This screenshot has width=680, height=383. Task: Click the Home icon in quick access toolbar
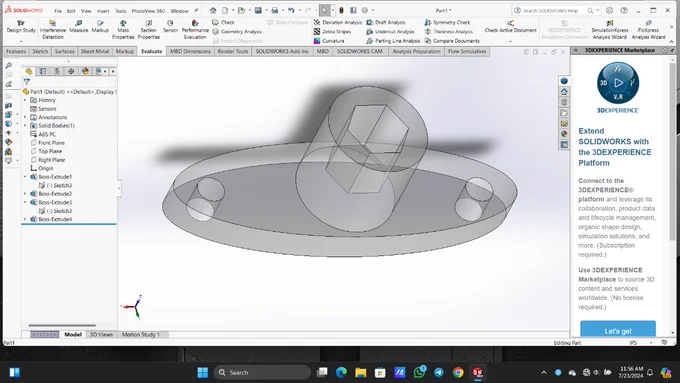(213, 10)
